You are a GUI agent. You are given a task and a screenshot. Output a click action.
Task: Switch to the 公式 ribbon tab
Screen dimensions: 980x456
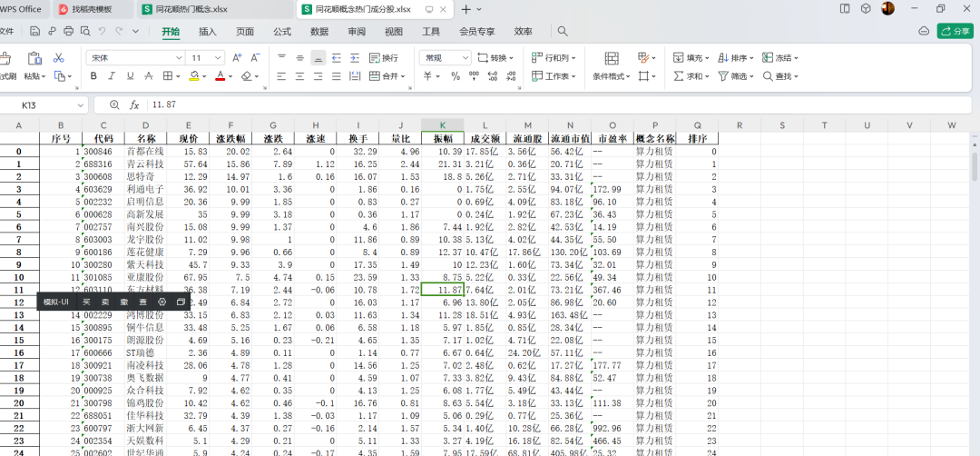[x=282, y=31]
